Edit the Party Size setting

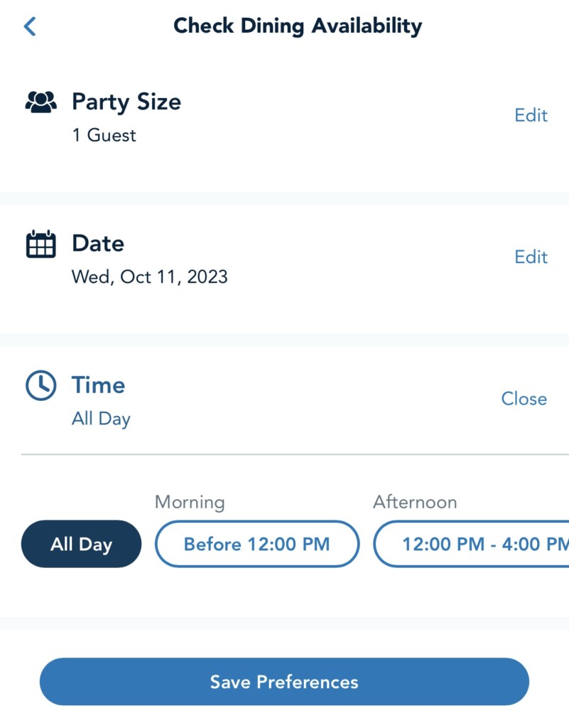point(531,115)
